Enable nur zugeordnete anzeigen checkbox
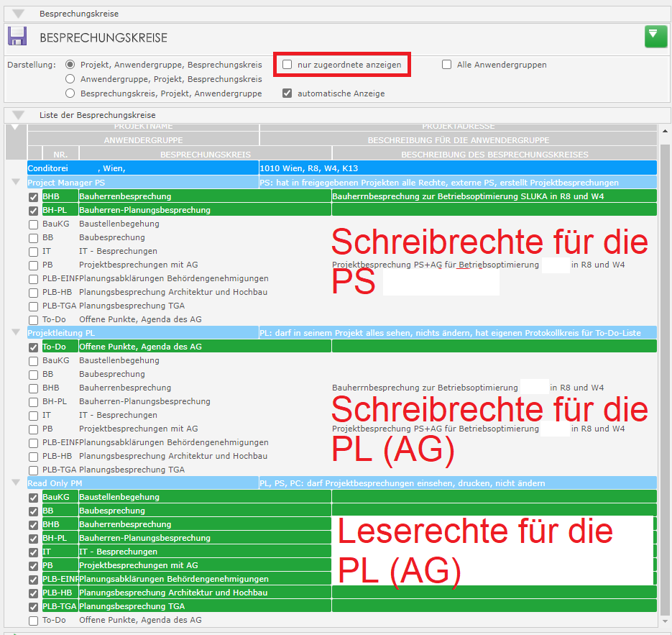 (x=287, y=64)
